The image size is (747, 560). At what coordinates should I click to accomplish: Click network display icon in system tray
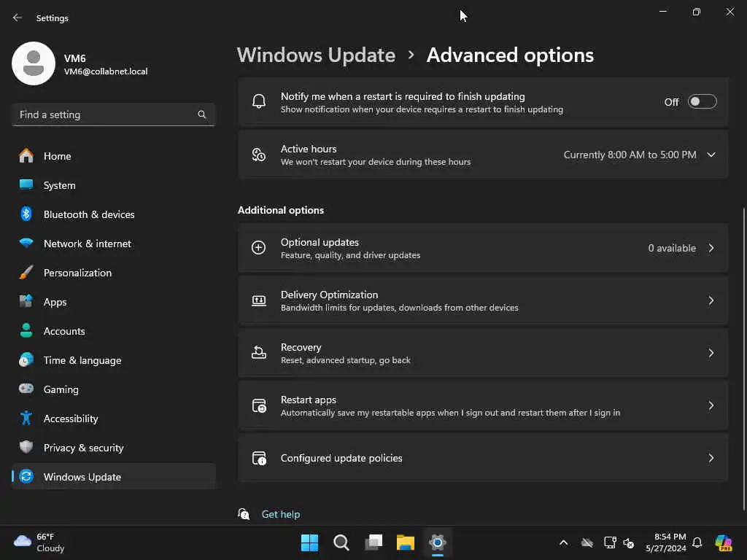point(610,542)
